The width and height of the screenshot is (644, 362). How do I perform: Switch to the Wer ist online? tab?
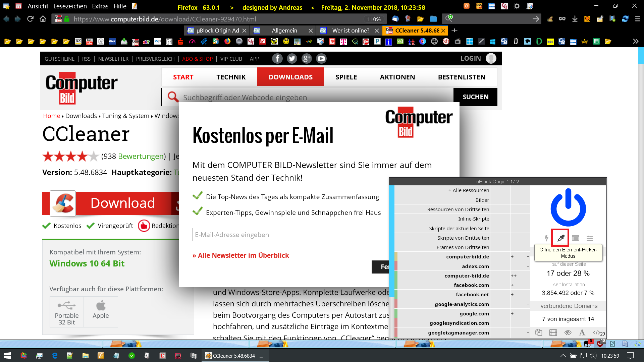coord(350,31)
